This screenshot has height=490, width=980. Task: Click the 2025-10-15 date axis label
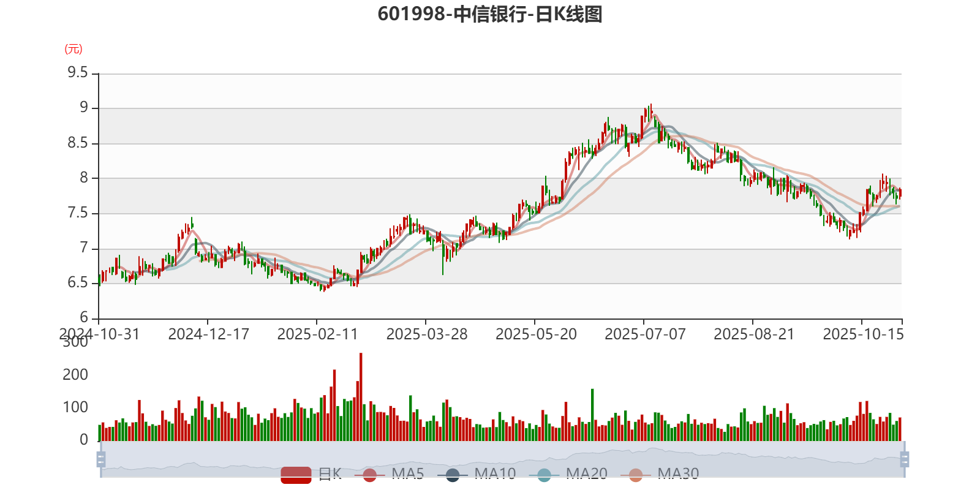863,334
